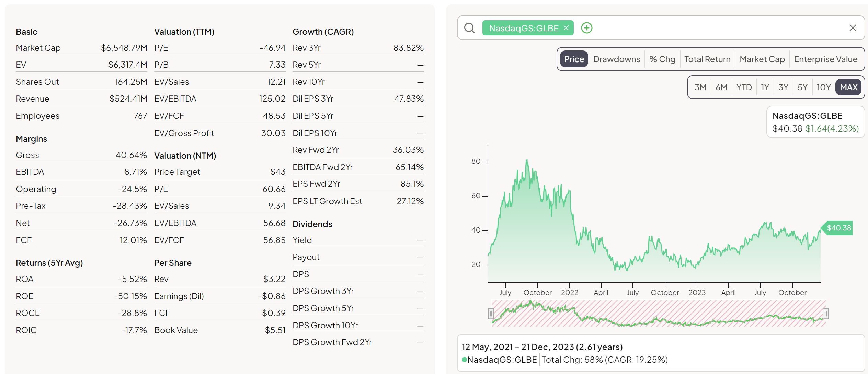Switch to Market Cap view
This screenshot has width=868, height=374.
pos(762,59)
